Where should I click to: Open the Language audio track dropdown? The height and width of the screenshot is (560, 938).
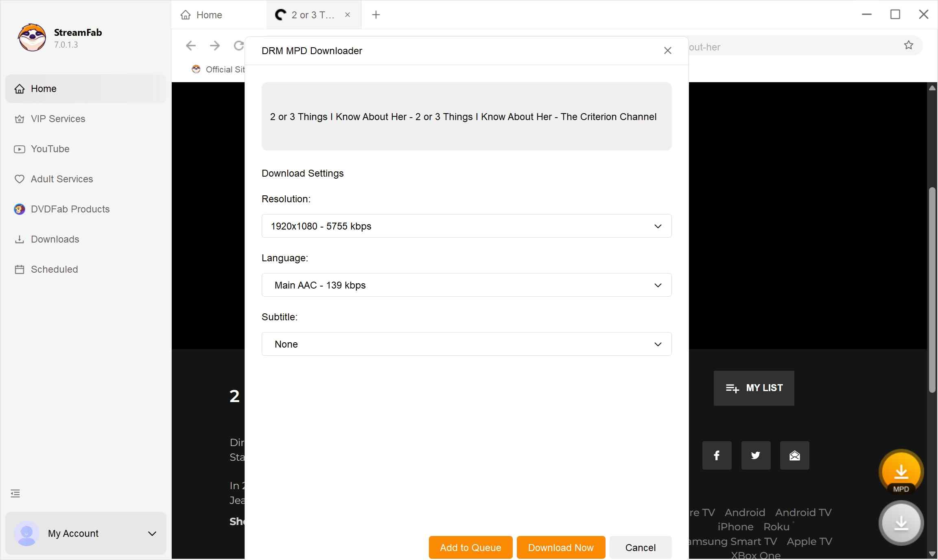pyautogui.click(x=466, y=285)
